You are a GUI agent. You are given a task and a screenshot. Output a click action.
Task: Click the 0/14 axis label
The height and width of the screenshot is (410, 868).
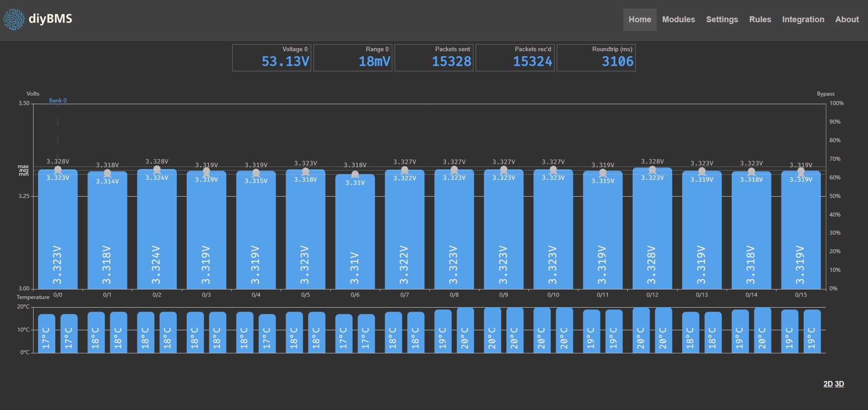(x=751, y=295)
